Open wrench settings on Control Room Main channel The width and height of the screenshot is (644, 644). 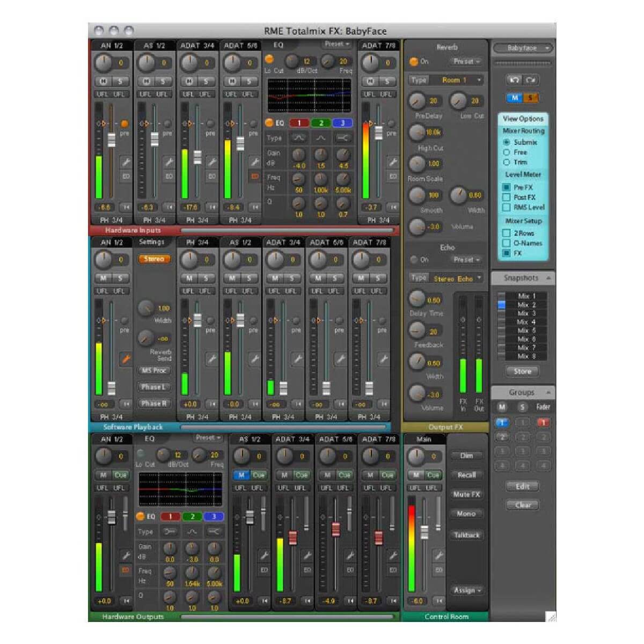(439, 555)
